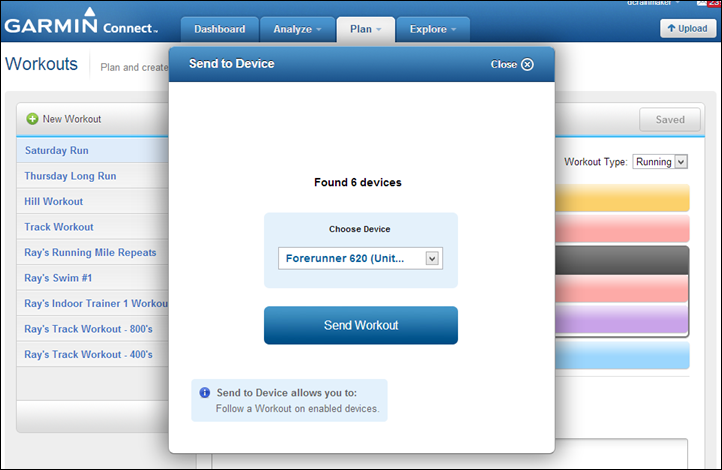Click 'Follow a Workout on enabled devices' text
The image size is (722, 470).
[297, 409]
